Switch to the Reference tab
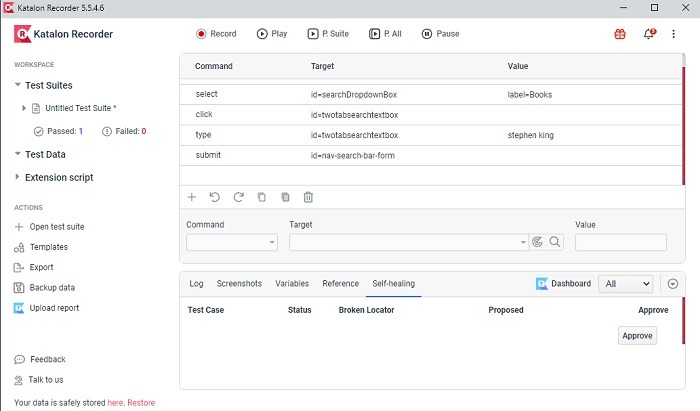 pyautogui.click(x=341, y=284)
